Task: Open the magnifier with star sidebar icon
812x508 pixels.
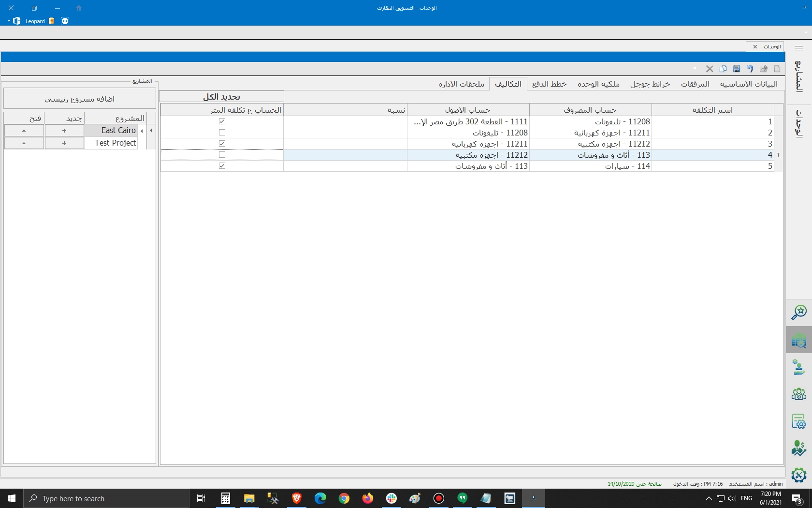Action: [x=798, y=313]
